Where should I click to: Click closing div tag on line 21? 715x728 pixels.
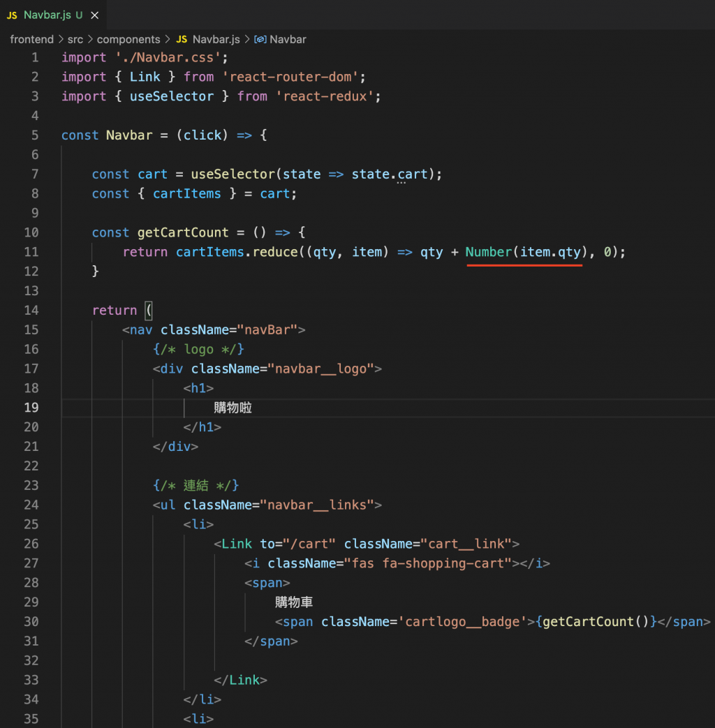[x=176, y=447]
